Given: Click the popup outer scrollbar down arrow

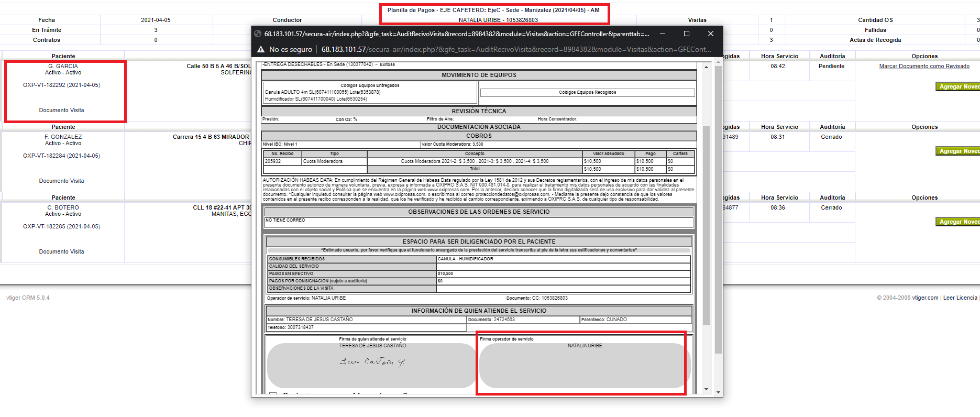Looking at the screenshot, I should click(x=718, y=392).
